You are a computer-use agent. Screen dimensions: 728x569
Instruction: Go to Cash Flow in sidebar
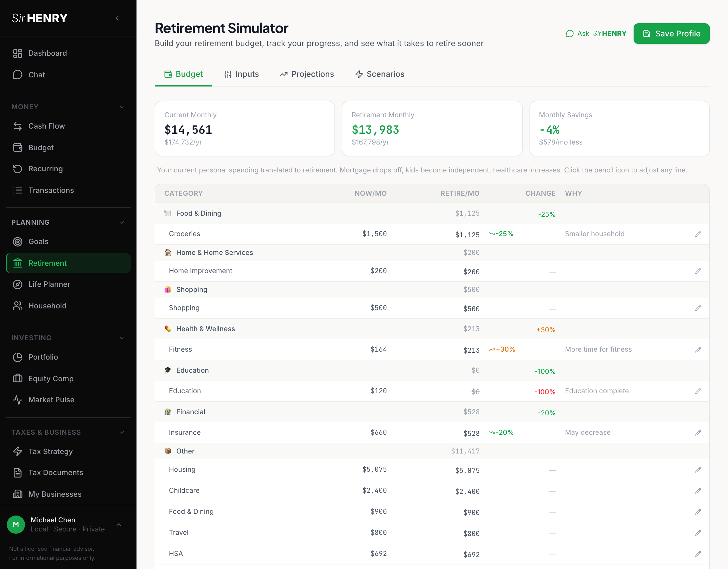click(x=46, y=126)
